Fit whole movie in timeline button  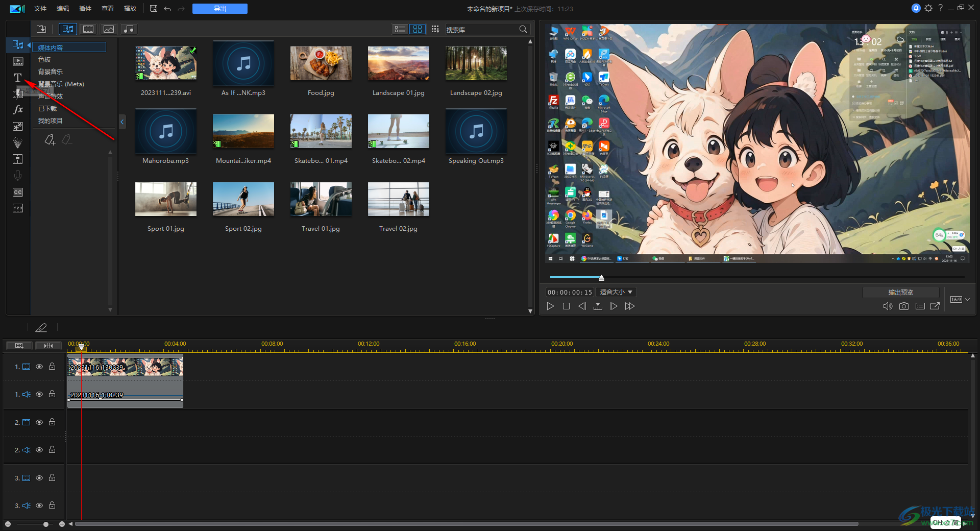(x=48, y=346)
